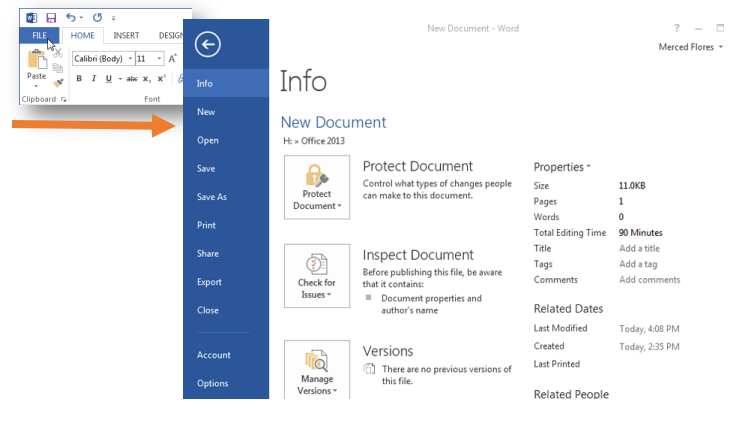This screenshot has height=432, width=735.
Task: Click the Paste clipboard icon
Action: coord(37,62)
